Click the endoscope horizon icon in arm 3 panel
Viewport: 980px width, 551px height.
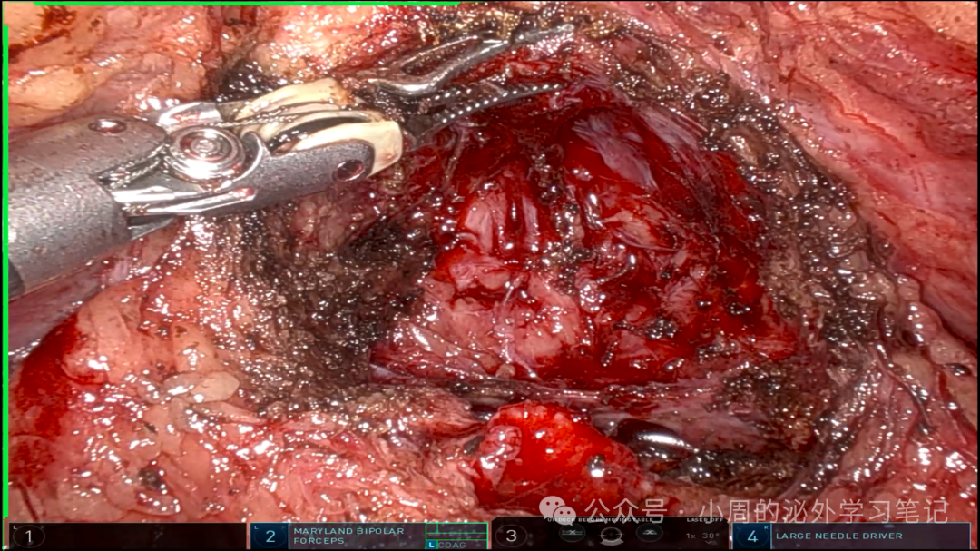[611, 536]
